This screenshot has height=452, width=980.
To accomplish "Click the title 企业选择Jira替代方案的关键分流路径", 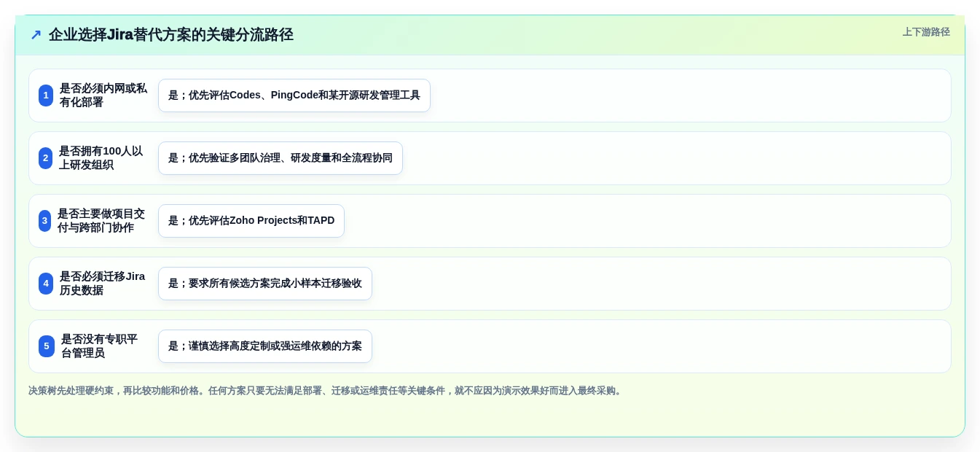I will (x=171, y=35).
